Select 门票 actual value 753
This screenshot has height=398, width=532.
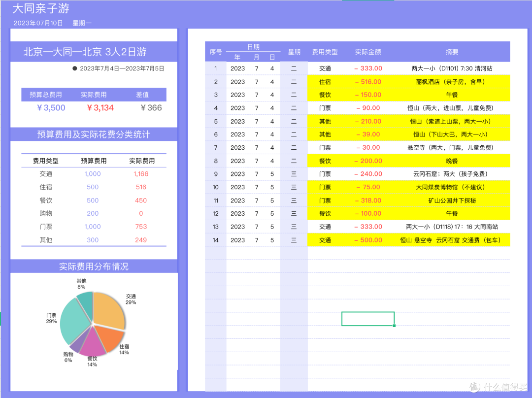[141, 227]
